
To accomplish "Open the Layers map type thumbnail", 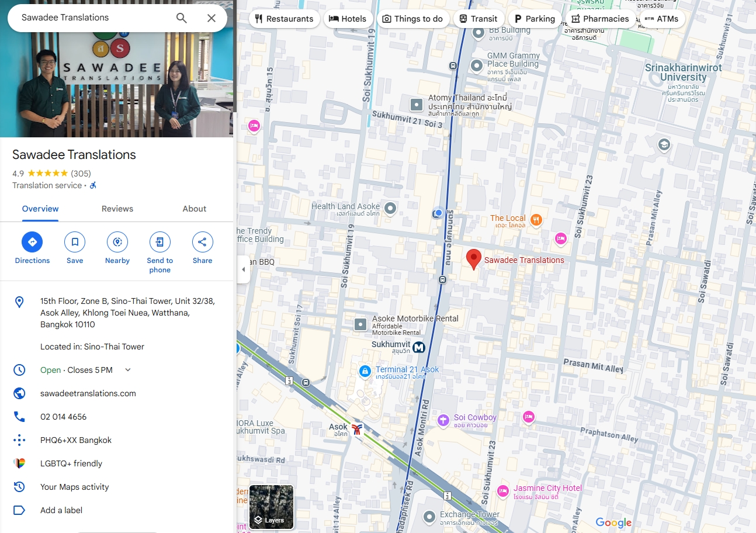I will [x=271, y=507].
